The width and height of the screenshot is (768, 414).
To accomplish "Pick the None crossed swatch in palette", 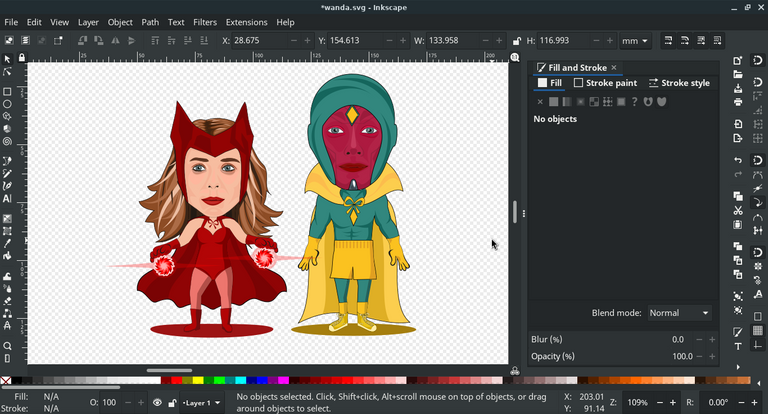I will pyautogui.click(x=6, y=380).
